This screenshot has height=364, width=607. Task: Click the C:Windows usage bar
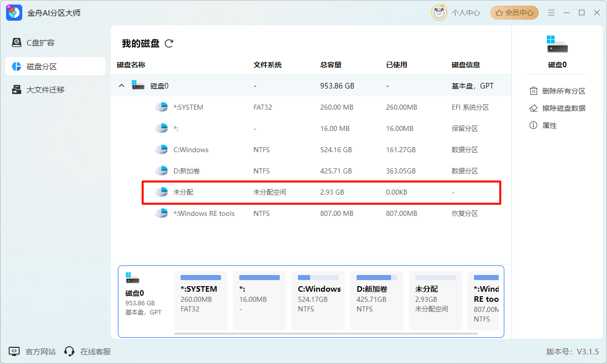coord(318,278)
